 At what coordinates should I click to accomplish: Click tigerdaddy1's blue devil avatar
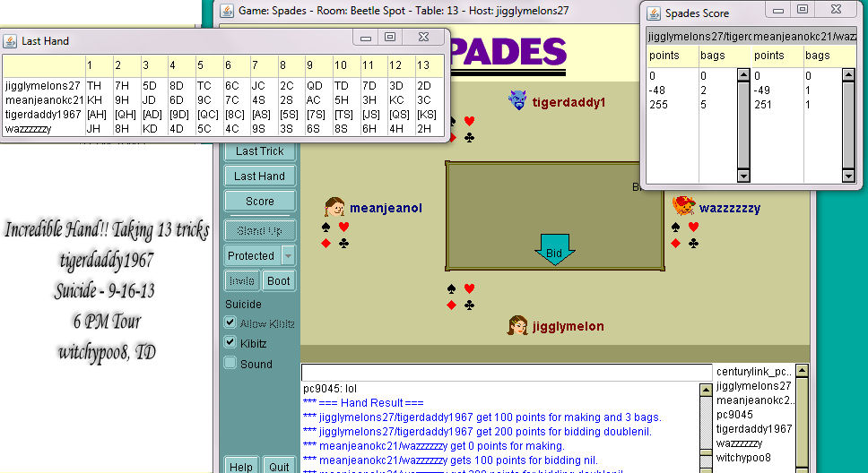(517, 100)
